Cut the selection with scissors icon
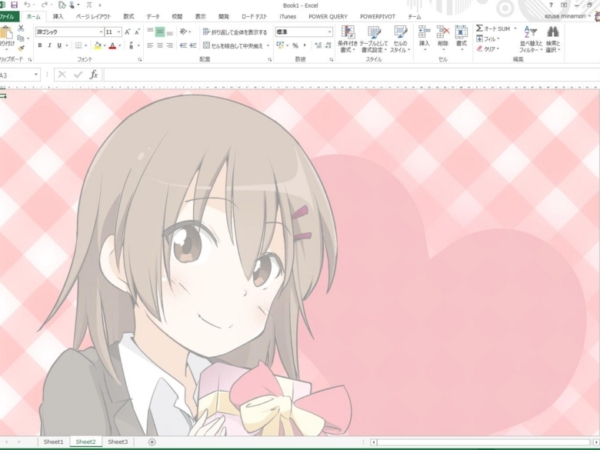 click(x=21, y=28)
